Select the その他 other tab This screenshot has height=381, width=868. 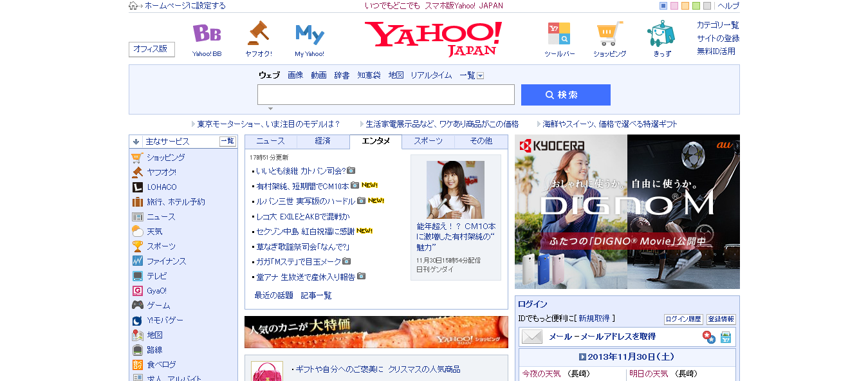click(481, 141)
